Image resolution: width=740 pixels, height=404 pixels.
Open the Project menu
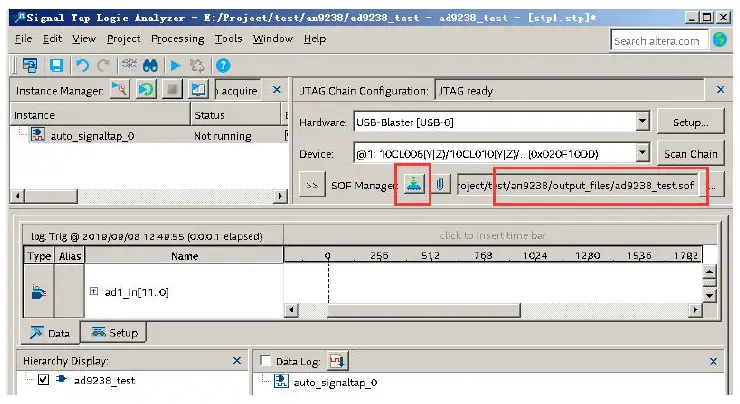click(123, 39)
